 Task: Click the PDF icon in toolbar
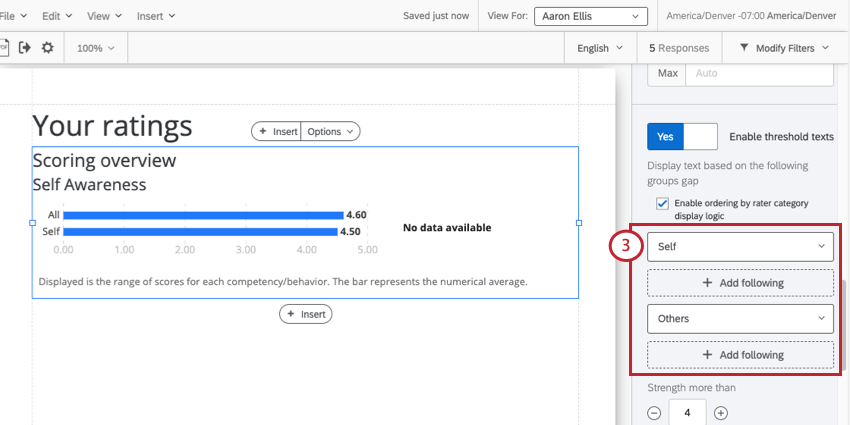point(4,48)
